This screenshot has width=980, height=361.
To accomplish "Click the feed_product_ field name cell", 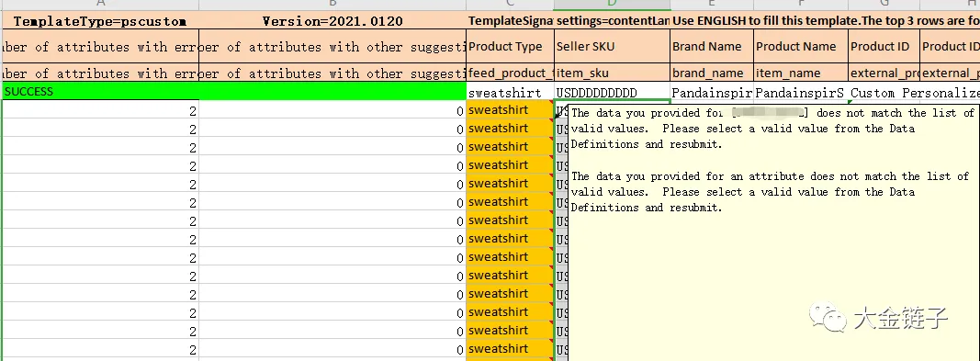I will (510, 73).
